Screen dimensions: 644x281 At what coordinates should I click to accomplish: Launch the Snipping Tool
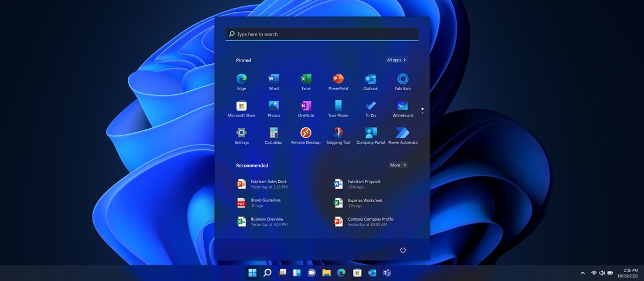[x=338, y=133]
